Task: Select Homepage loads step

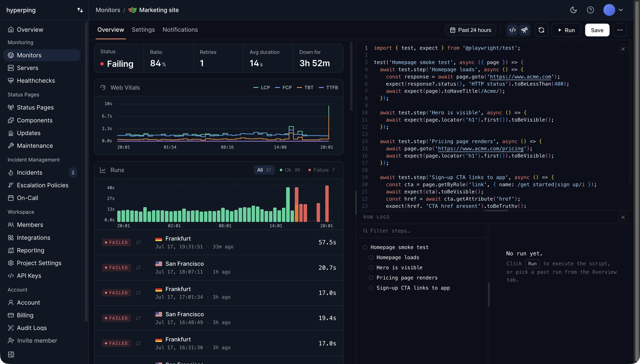Action: click(x=394, y=257)
